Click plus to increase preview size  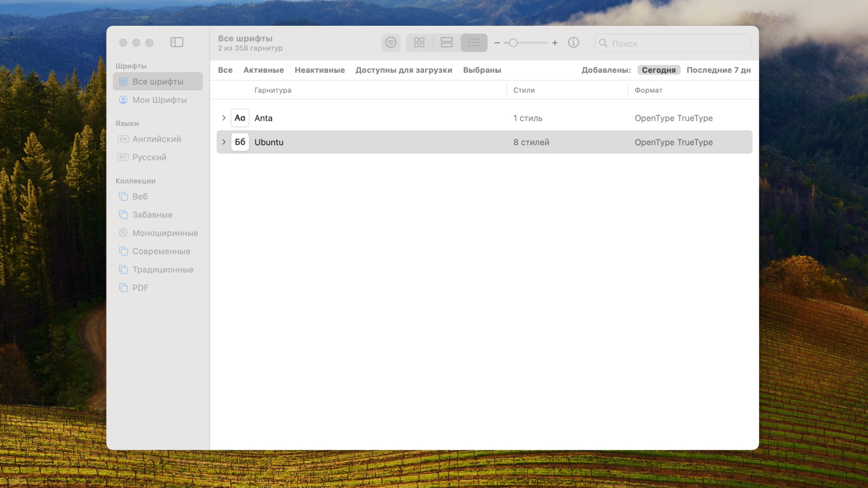click(x=555, y=43)
